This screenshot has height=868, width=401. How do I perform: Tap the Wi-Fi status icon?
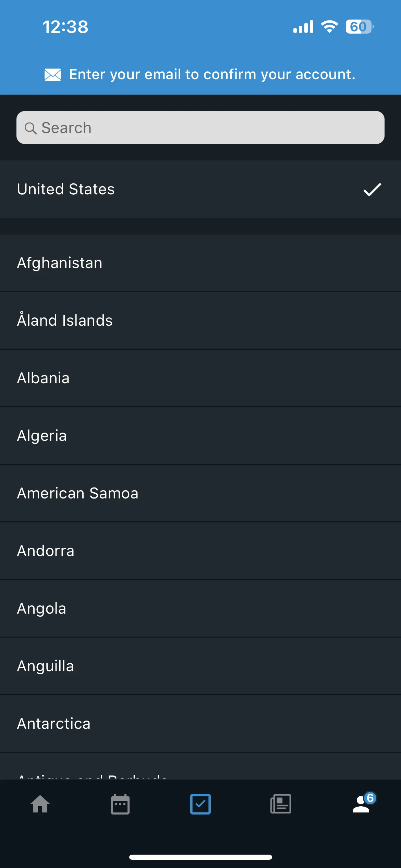329,27
